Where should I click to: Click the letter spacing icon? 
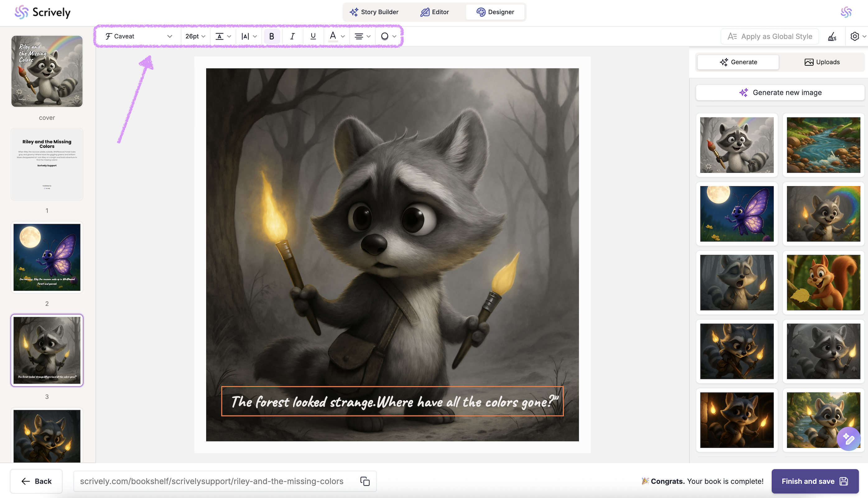[245, 36]
